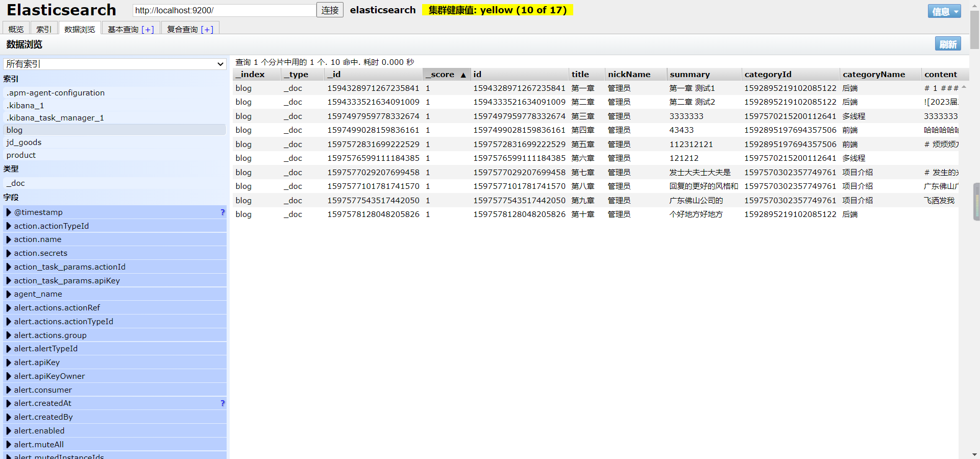Viewport: 980px width, 459px height.
Task: Click the server URL input field
Action: pyautogui.click(x=224, y=10)
